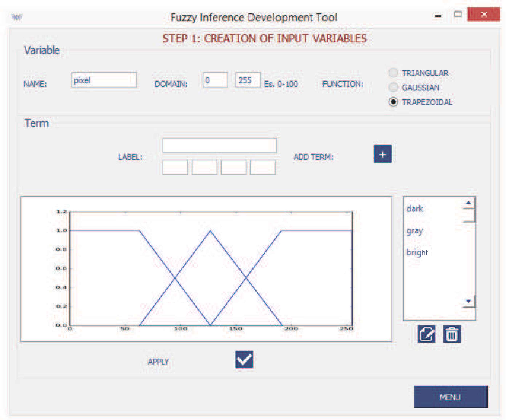Click the plus icon to add term
506x420 pixels.
pos(382,154)
